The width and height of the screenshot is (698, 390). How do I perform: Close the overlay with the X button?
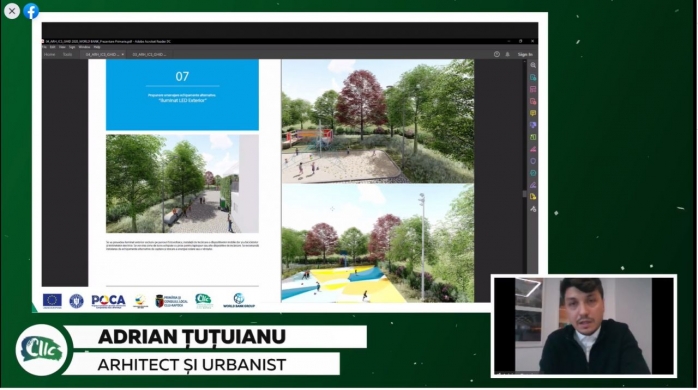click(12, 11)
